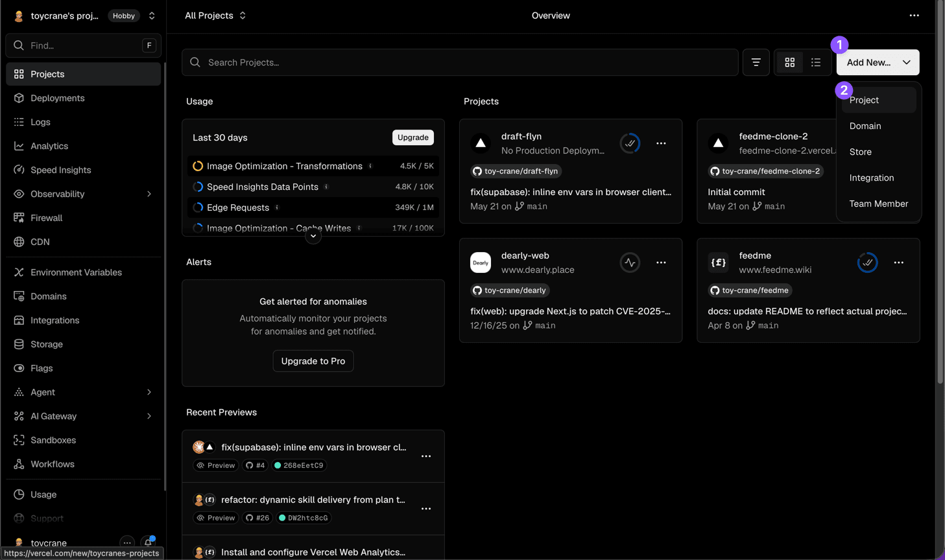
Task: Open three-dot menu for refactor preview row
Action: 426,509
